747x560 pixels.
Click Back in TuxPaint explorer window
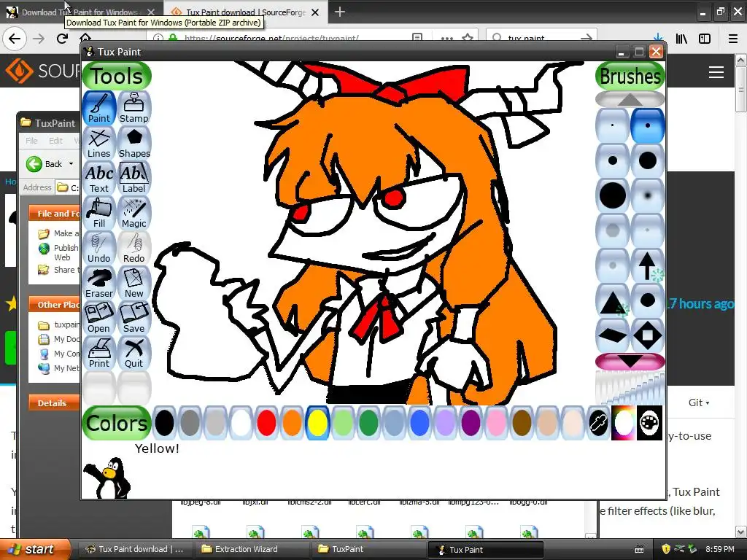coord(44,164)
